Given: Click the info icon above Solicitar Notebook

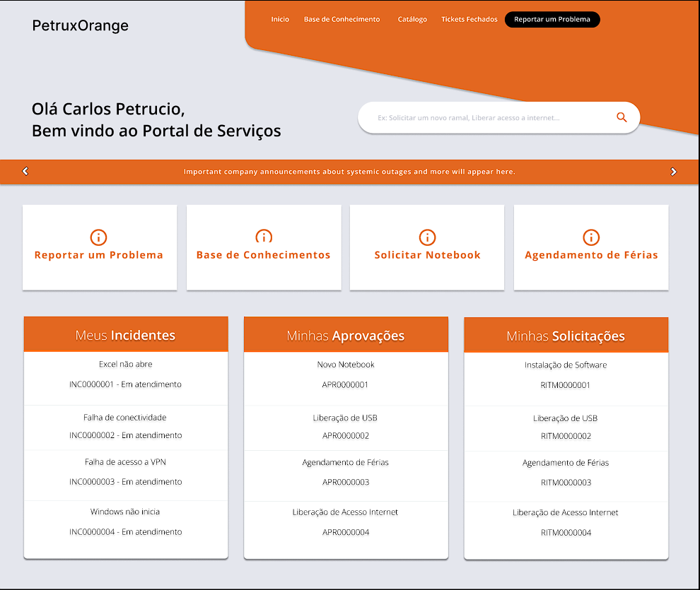Looking at the screenshot, I should click(x=427, y=237).
